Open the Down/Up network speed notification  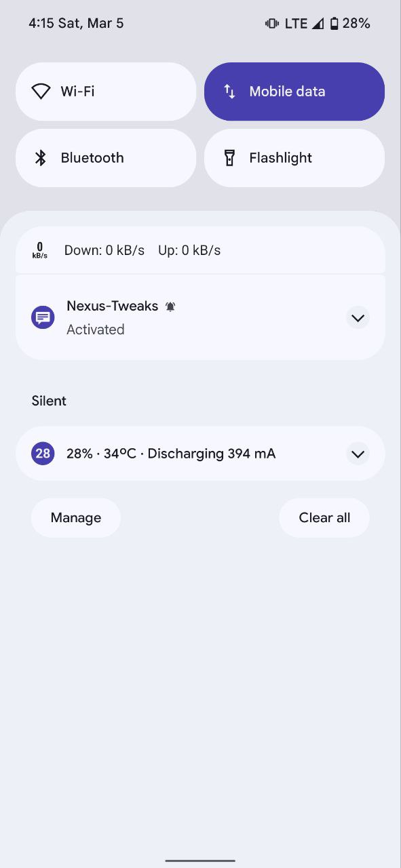click(200, 250)
